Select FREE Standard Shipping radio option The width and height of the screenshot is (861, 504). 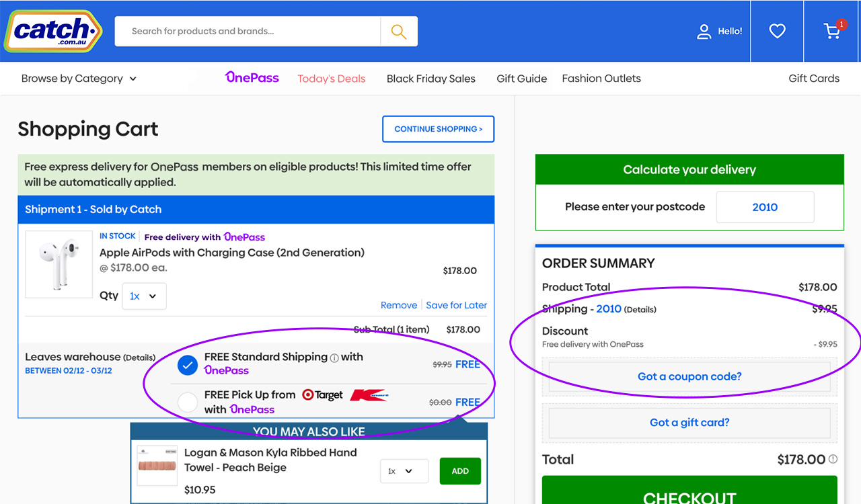188,365
